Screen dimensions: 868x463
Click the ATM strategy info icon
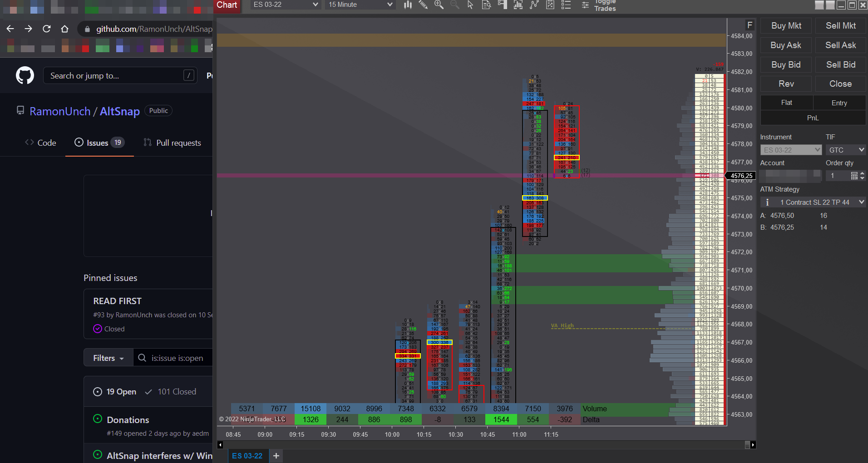[767, 202]
